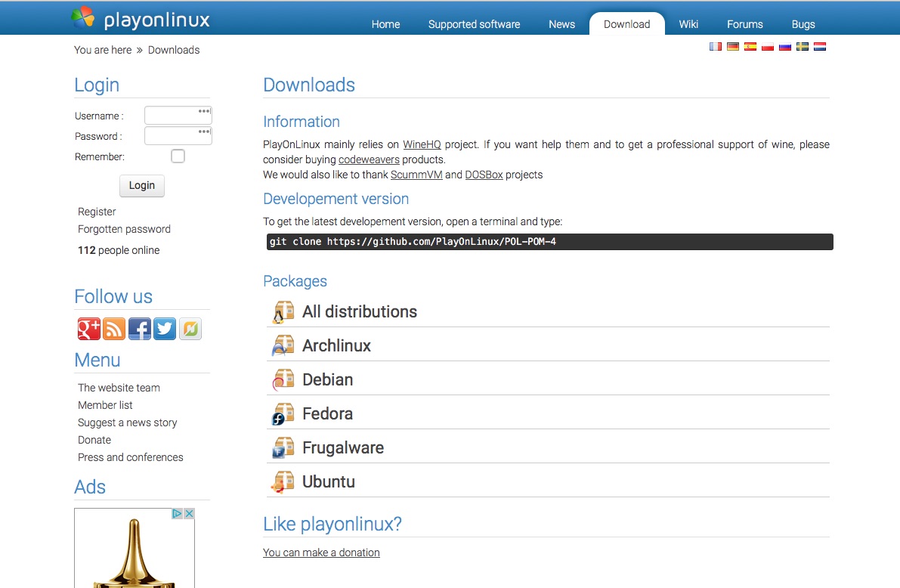Viewport: 900px width, 588px height.
Task: Click the Downloads breadcrumb link
Action: [x=174, y=50]
